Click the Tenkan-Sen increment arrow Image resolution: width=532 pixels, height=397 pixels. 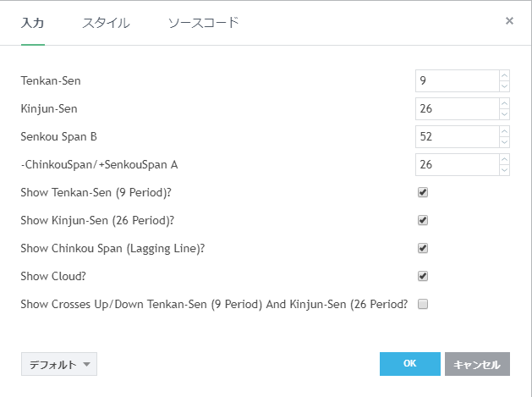(505, 75)
